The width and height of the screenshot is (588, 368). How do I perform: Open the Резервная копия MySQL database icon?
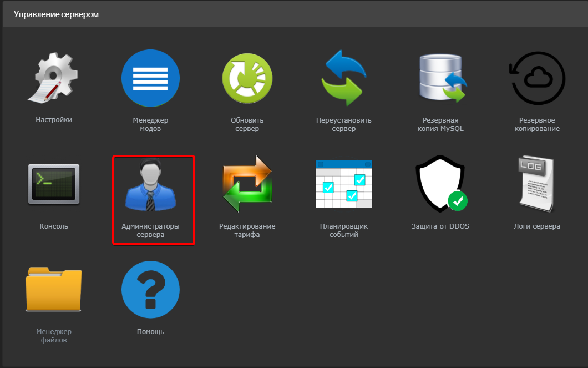442,78
